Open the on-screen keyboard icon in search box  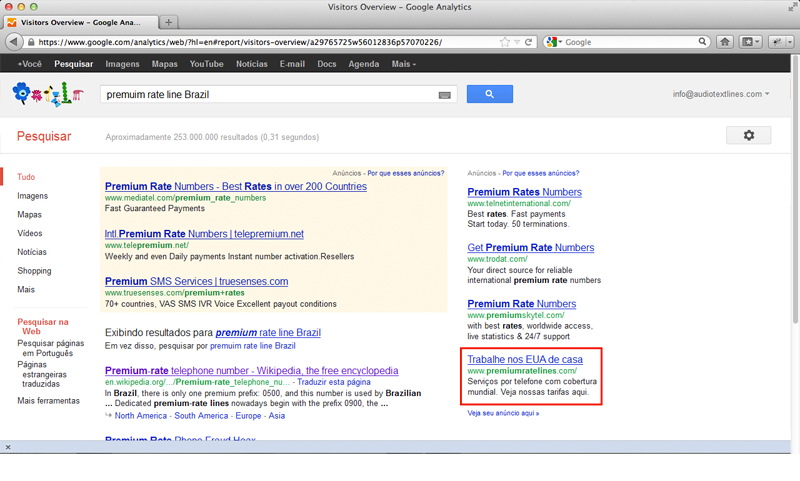point(444,95)
